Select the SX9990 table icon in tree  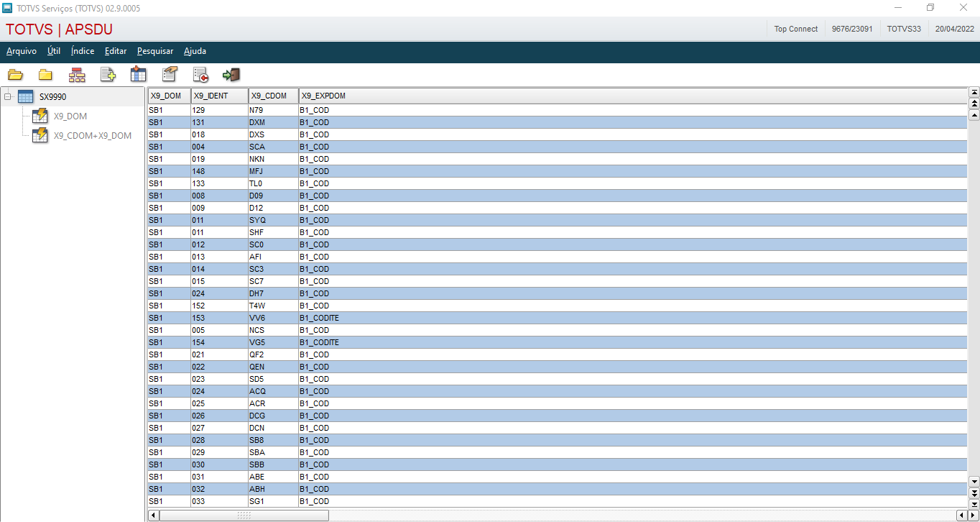(x=26, y=97)
